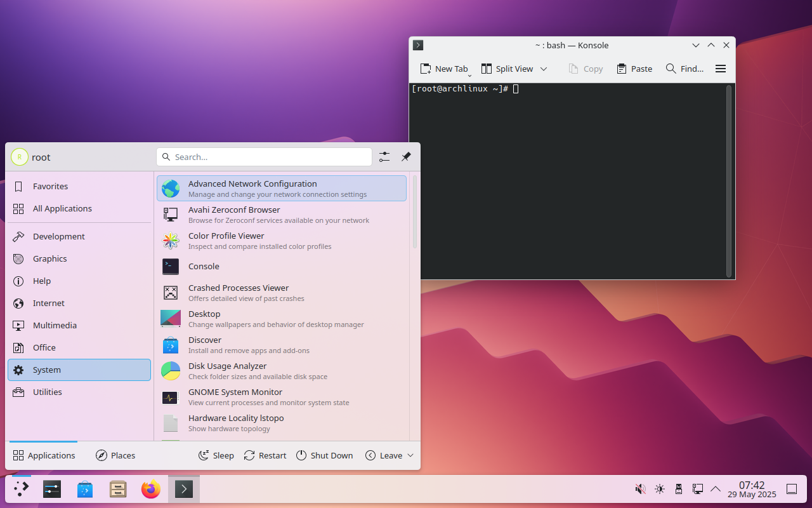
Task: Open Split View dropdown arrow
Action: (x=544, y=69)
